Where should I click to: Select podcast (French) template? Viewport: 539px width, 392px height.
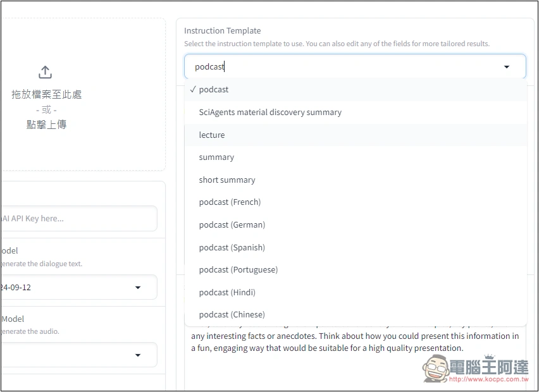(x=356, y=202)
